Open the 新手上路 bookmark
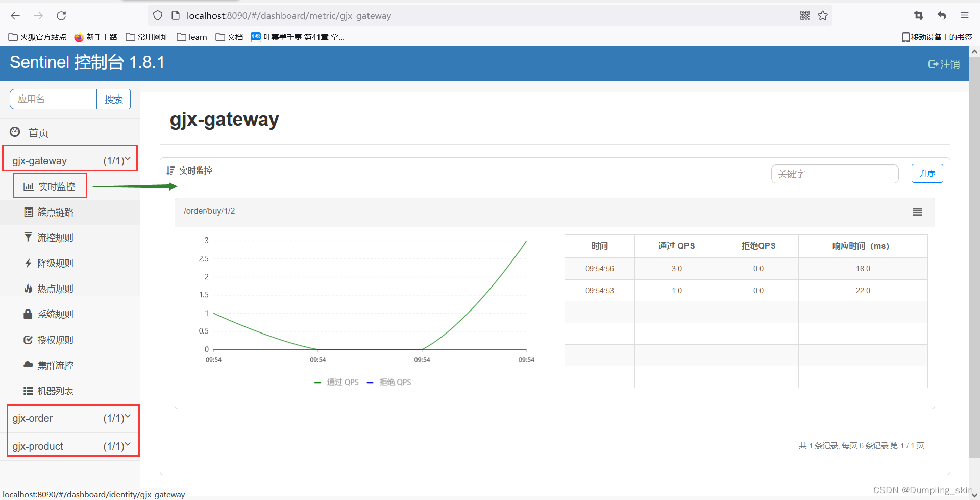 tap(95, 37)
